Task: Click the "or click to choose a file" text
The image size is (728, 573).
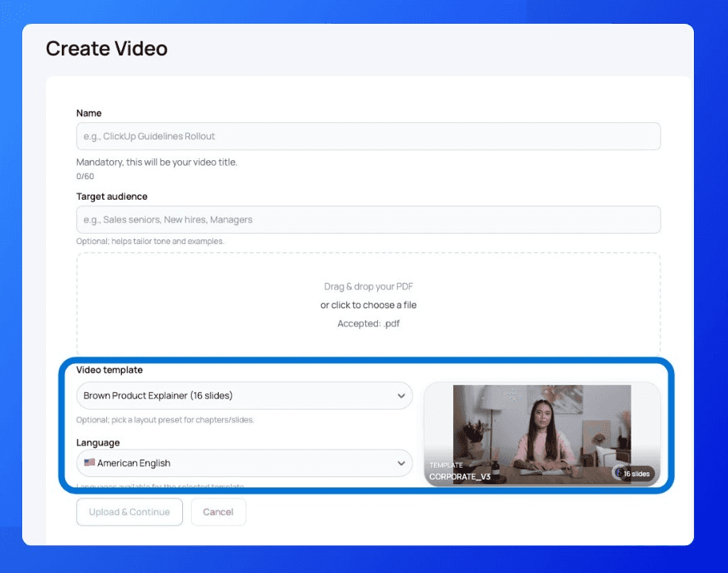Action: [x=368, y=305]
